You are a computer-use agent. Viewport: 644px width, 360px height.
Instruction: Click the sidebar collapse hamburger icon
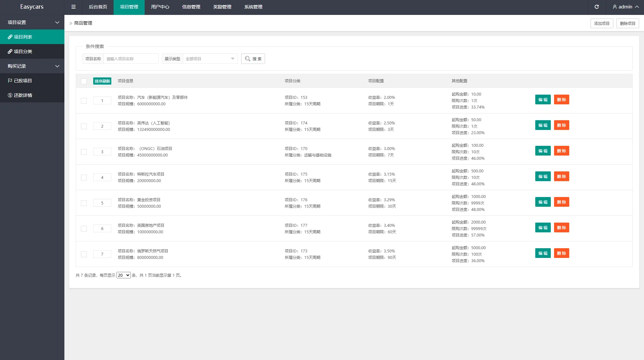point(73,7)
